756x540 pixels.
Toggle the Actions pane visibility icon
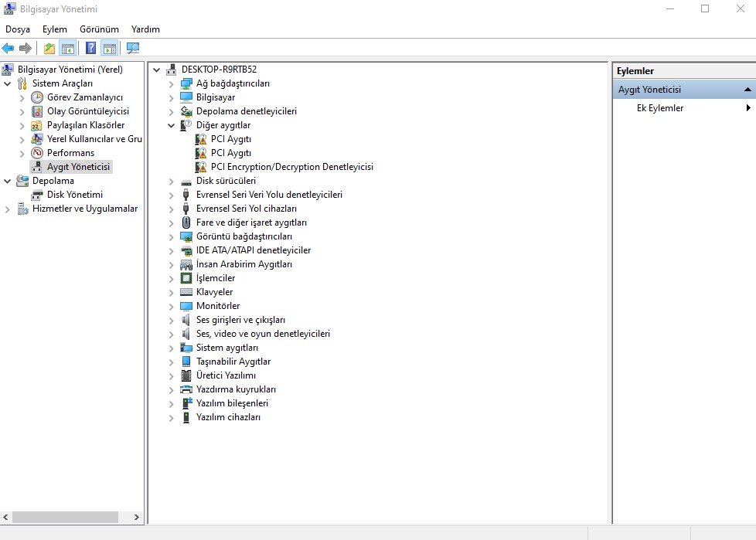pyautogui.click(x=110, y=47)
